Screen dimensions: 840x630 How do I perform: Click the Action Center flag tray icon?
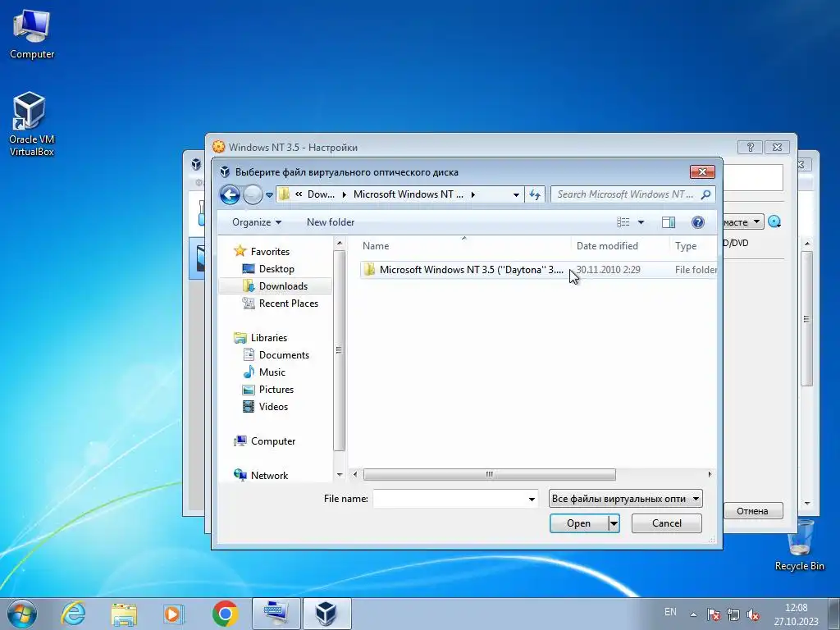coord(713,614)
